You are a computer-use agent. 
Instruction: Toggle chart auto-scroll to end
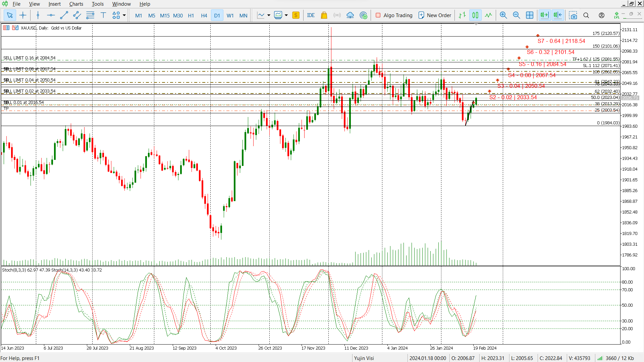[545, 15]
